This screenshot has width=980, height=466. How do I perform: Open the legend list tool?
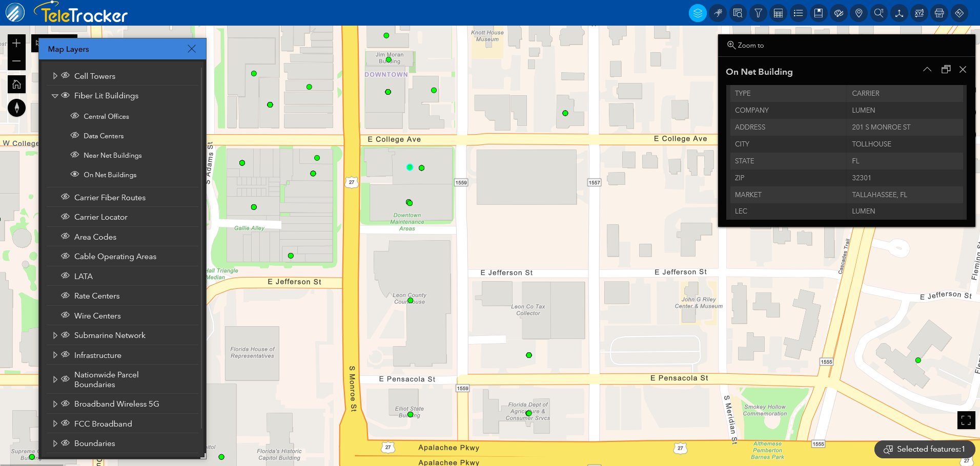tap(798, 13)
